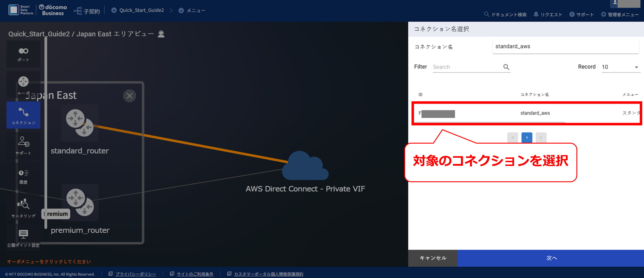Click the standard_router node icon
This screenshot has height=278, width=644.
pyautogui.click(x=80, y=123)
